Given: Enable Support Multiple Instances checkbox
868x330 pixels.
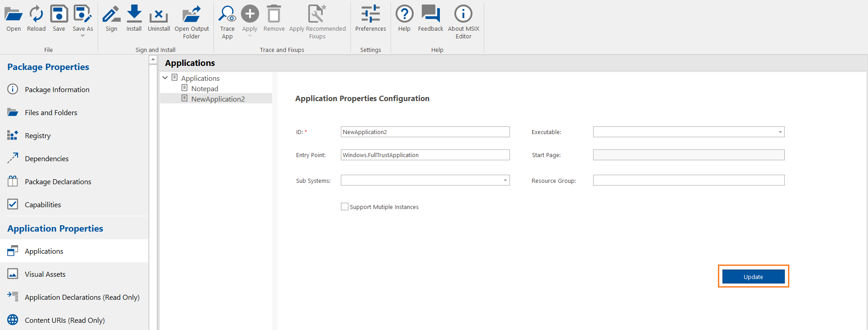Looking at the screenshot, I should pos(344,207).
